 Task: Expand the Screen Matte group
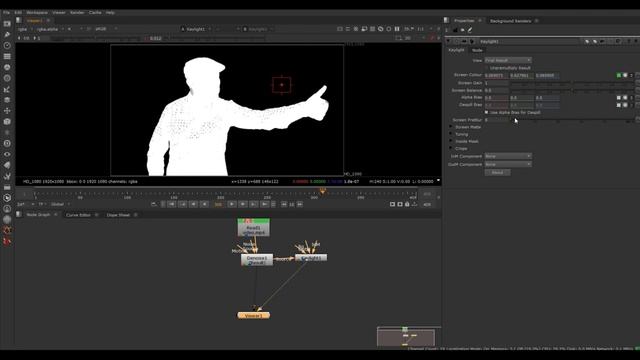click(451, 127)
